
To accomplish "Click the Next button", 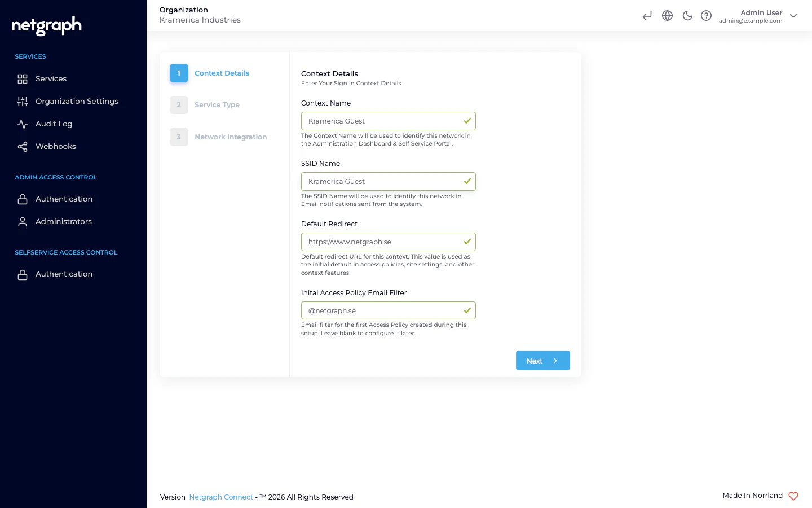I will coord(542,360).
